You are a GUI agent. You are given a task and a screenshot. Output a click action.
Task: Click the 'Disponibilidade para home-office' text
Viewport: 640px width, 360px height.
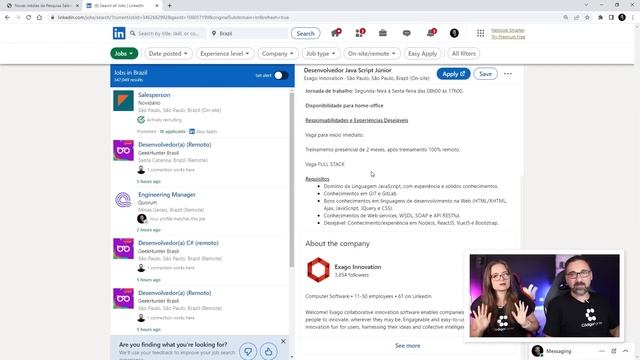point(344,106)
